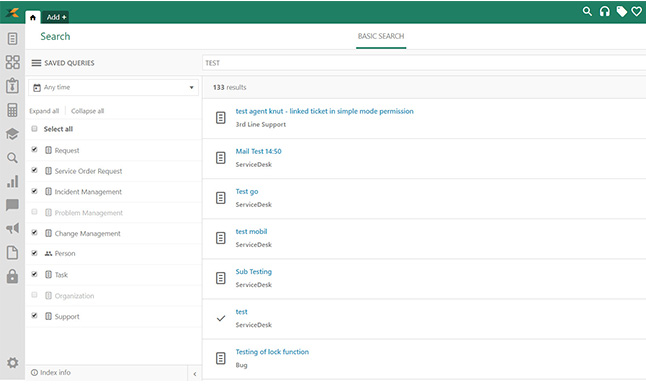Click ticket icon beside Test go

tap(221, 198)
